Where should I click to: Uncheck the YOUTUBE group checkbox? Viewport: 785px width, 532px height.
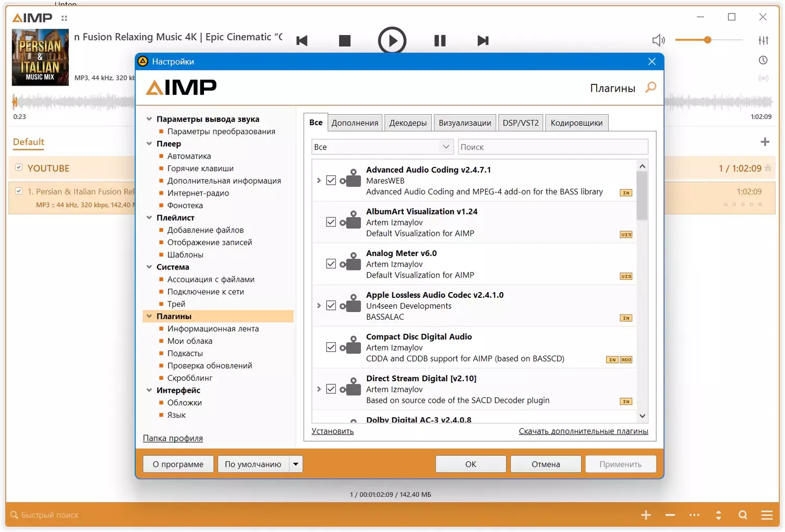[x=19, y=167]
